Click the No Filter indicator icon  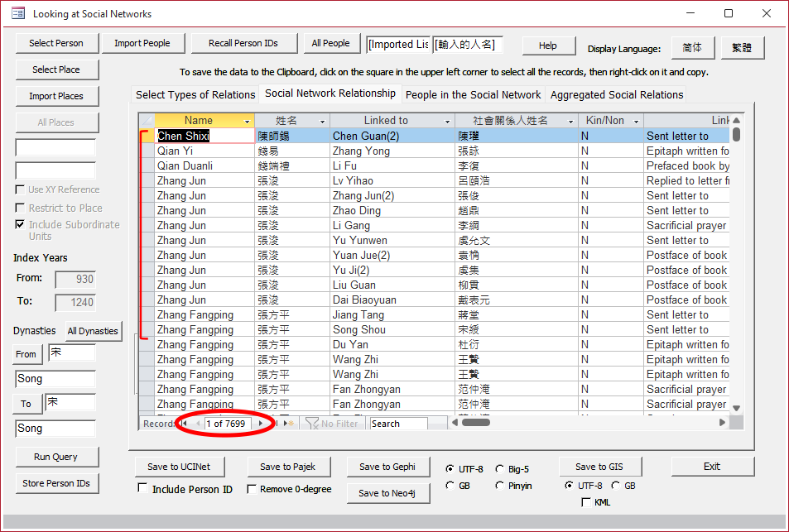pos(312,424)
